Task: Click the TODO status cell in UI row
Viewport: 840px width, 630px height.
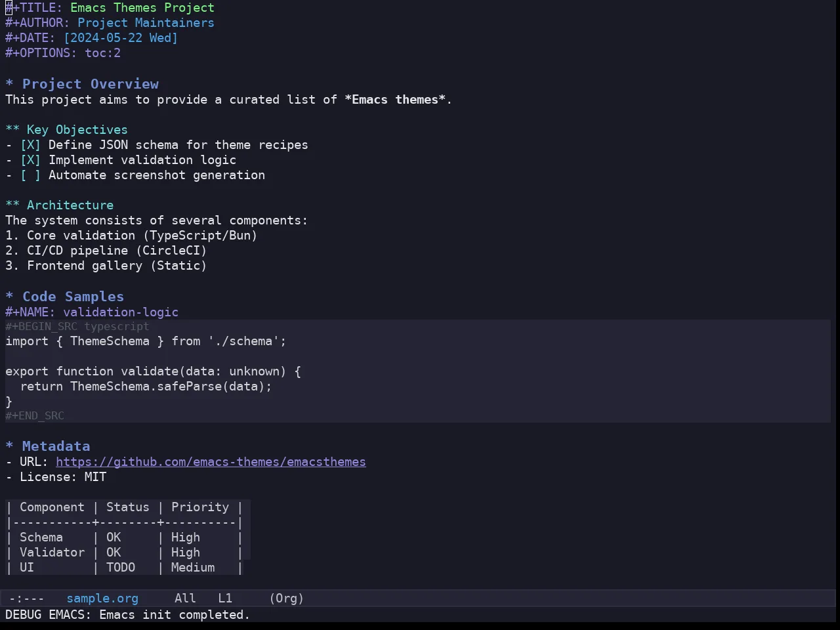Action: coord(121,568)
